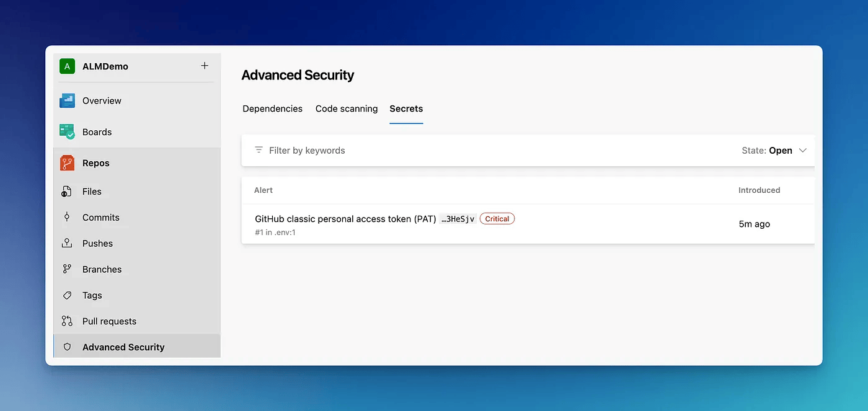
Task: Open Overview via its blue icon
Action: click(x=67, y=100)
